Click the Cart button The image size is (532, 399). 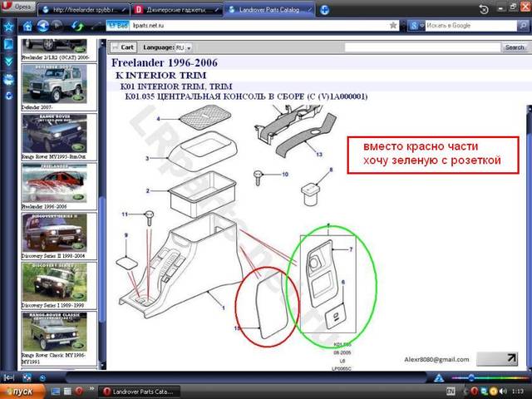123,47
